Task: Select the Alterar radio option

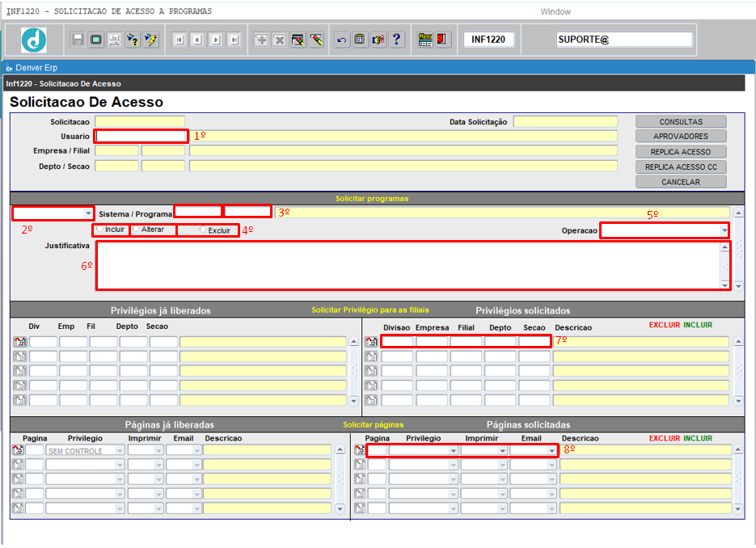Action: [137, 230]
